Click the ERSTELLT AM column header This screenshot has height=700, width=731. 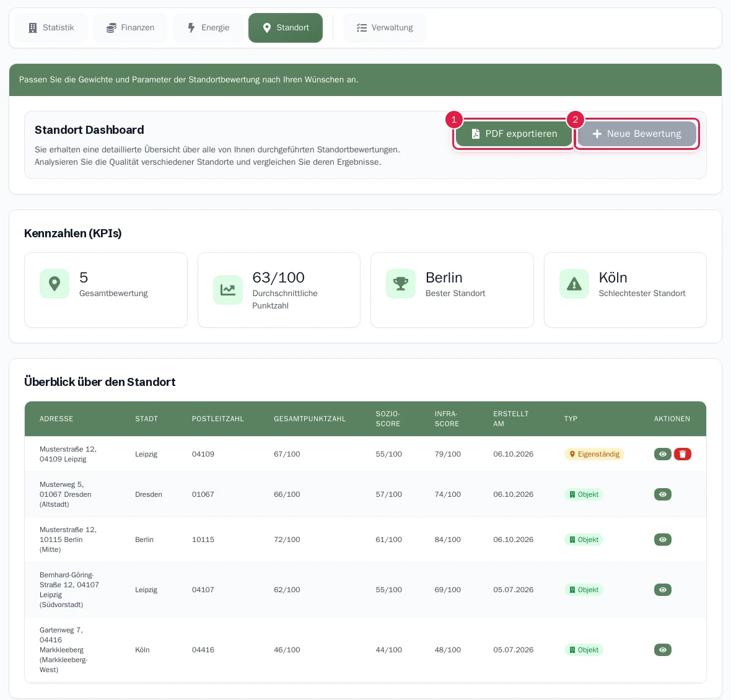[511, 419]
